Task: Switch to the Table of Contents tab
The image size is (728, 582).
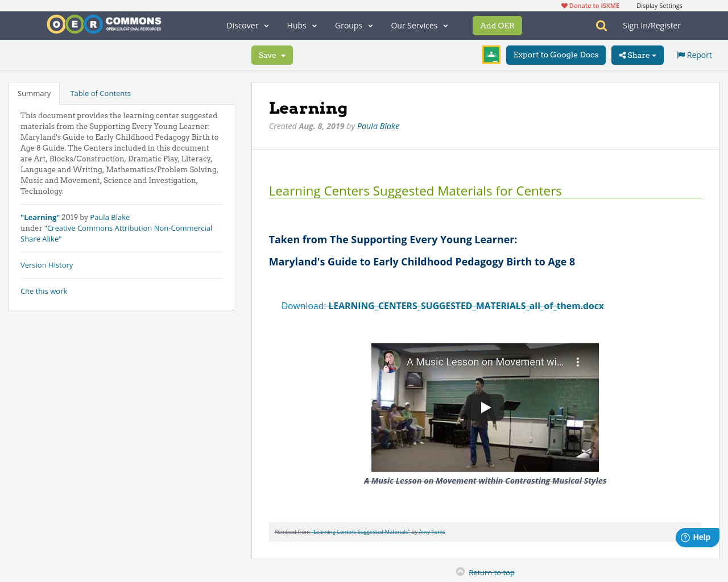Action: (100, 93)
